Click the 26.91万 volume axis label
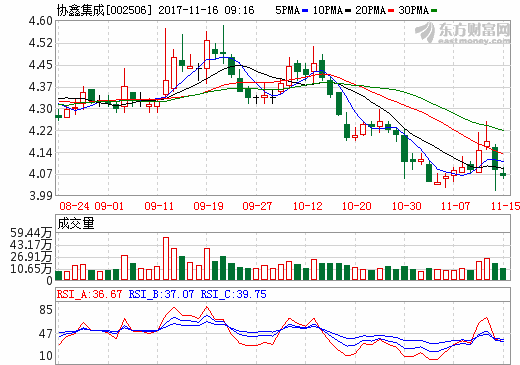This screenshot has height=365, width=520. (x=31, y=257)
